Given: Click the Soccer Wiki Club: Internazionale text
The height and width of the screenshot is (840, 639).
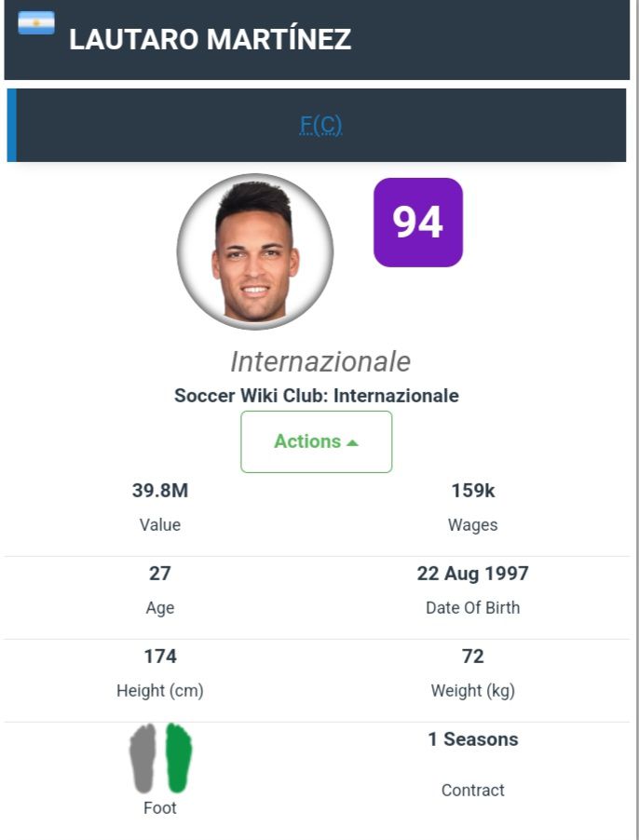Looking at the screenshot, I should pos(317,395).
